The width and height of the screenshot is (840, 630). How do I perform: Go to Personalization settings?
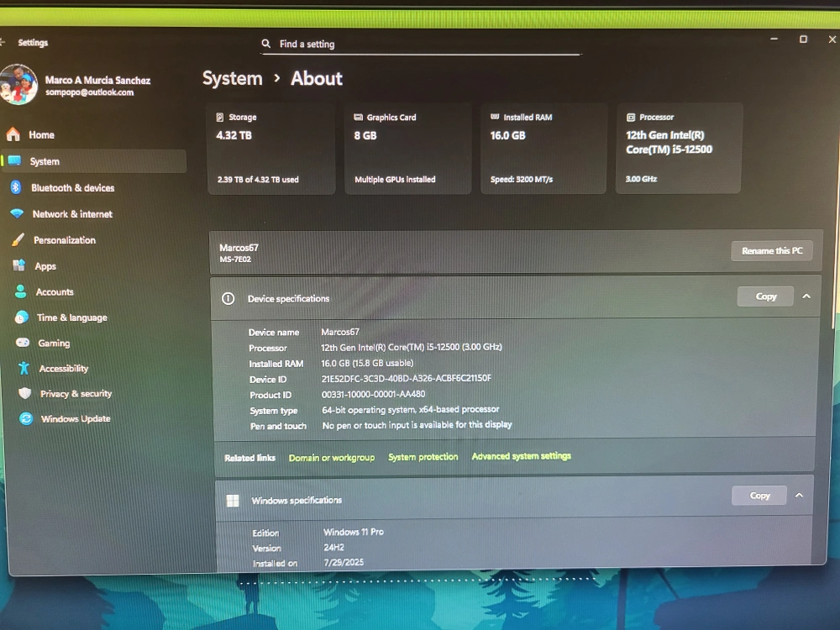pyautogui.click(x=65, y=240)
